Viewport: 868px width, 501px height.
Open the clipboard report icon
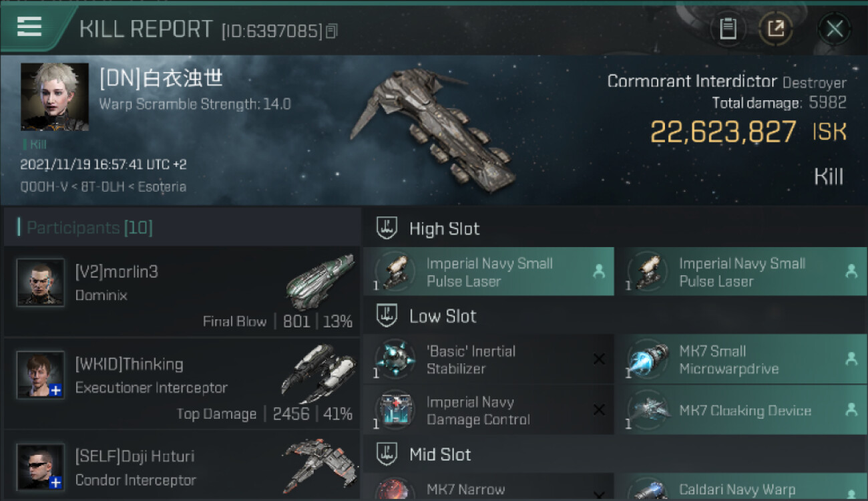pos(728,29)
